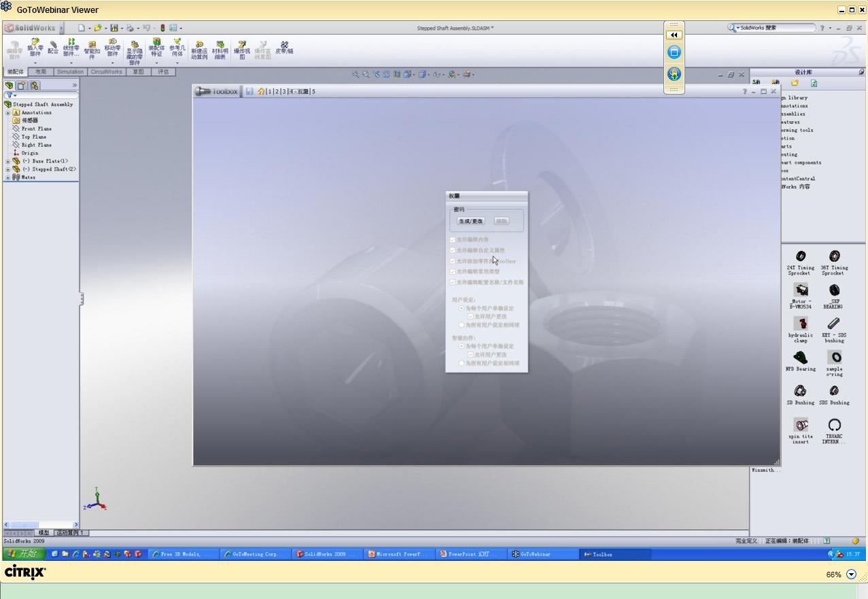This screenshot has height=599, width=868.
Task: Go to Toolbox step 1
Action: [270, 91]
